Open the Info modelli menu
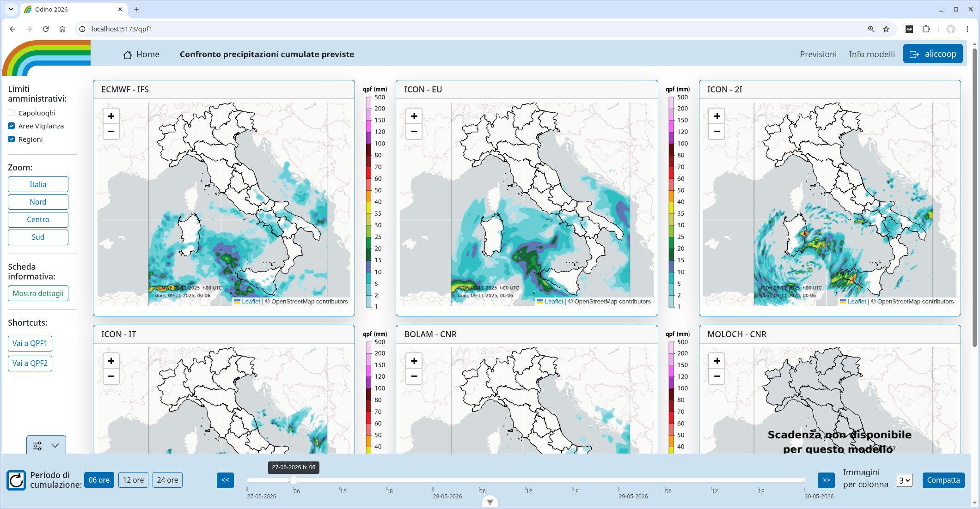 872,55
